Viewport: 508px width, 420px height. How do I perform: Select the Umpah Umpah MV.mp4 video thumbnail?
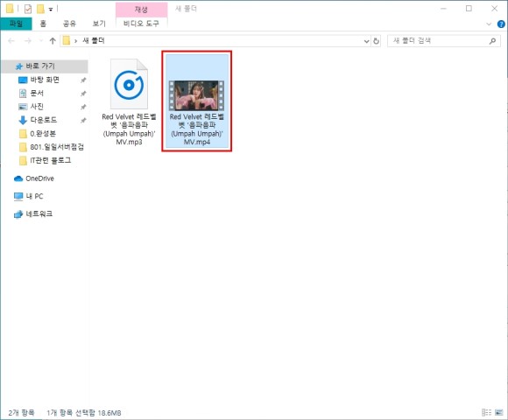197,95
